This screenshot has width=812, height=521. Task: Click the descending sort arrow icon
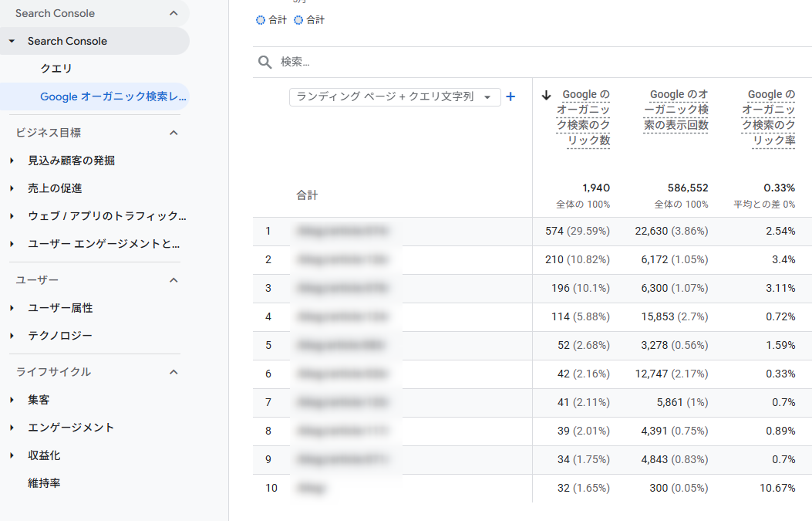546,95
